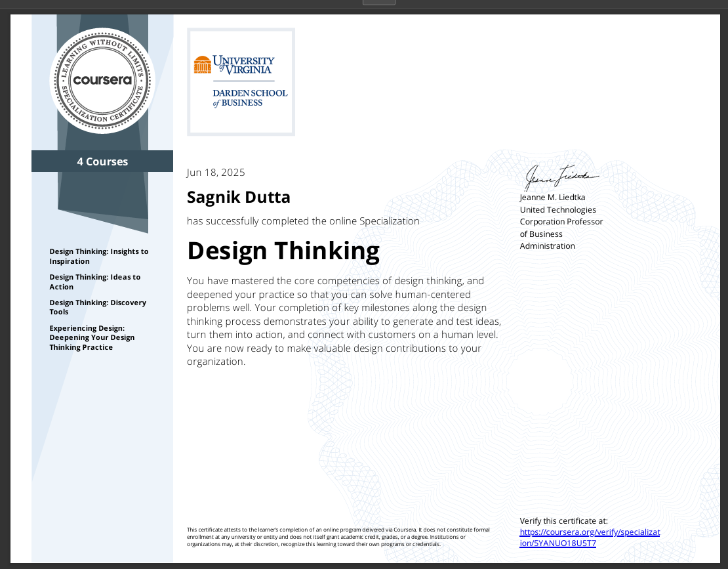Select 'Experiencing Design' course entry
Image resolution: width=728 pixels, height=569 pixels.
point(92,337)
